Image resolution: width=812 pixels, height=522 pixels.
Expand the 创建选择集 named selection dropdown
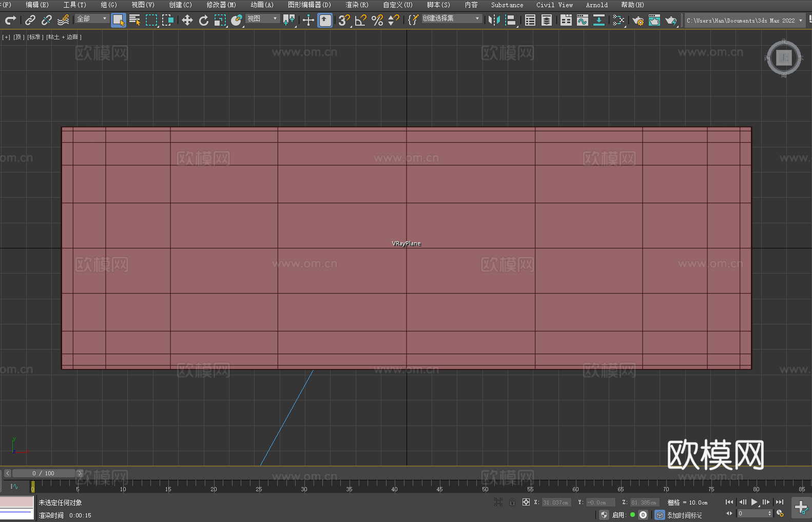[x=451, y=18]
